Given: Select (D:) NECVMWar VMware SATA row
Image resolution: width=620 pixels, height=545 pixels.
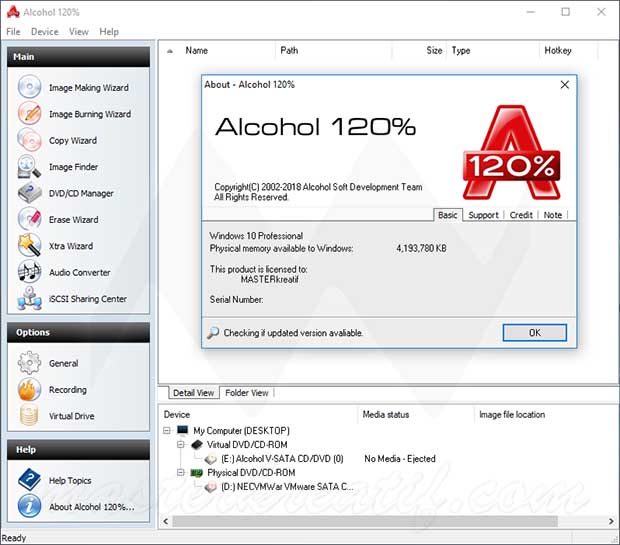Looking at the screenshot, I should 287,487.
